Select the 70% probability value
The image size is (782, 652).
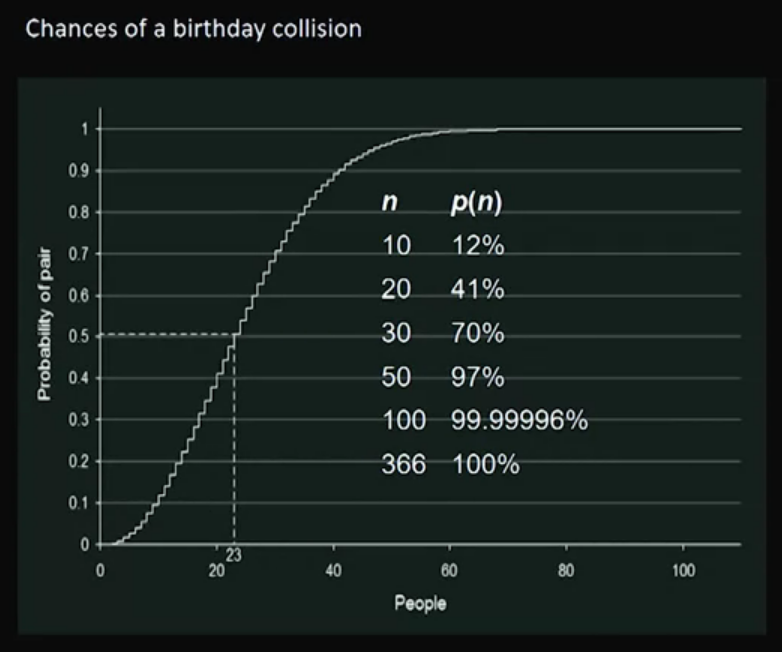tap(478, 333)
